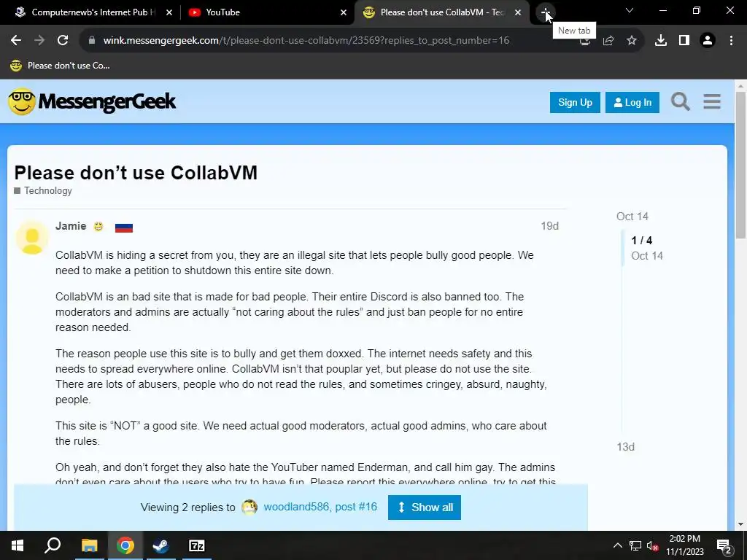This screenshot has height=560, width=747.
Task: Close the Computernewb's Internet Pub tab
Action: pyautogui.click(x=169, y=12)
